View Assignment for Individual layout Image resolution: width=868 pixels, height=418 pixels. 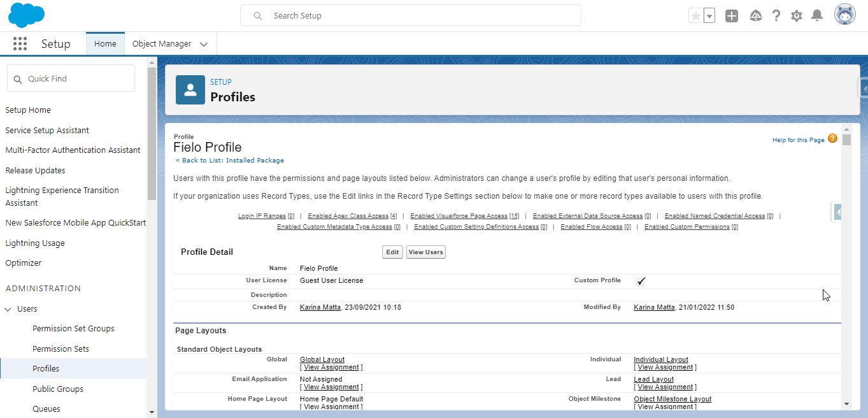(665, 367)
